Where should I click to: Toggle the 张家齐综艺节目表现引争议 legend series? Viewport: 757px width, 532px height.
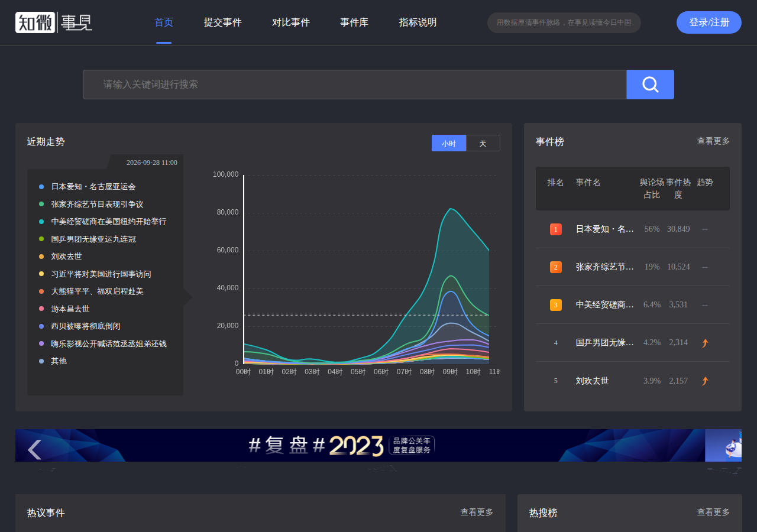[x=91, y=204]
